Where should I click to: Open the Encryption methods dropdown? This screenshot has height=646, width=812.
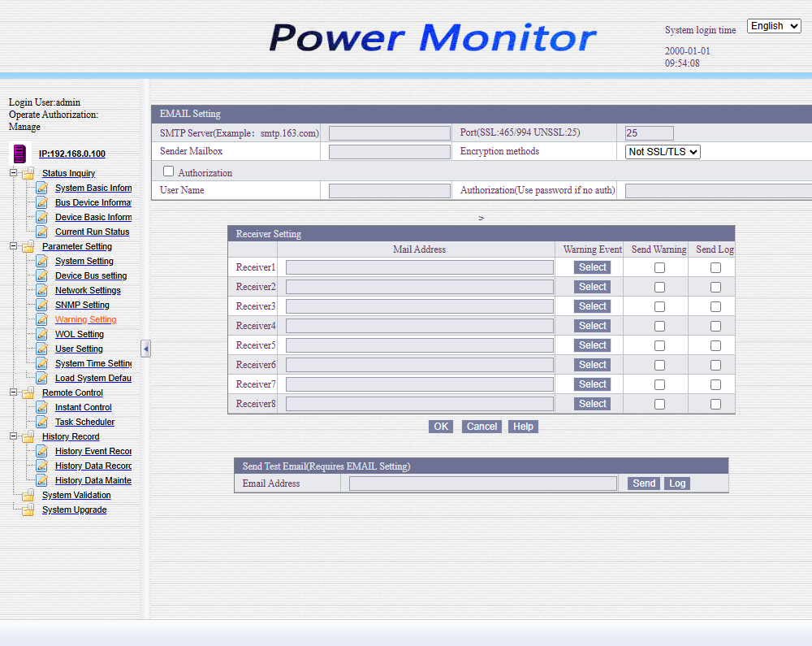(x=663, y=152)
